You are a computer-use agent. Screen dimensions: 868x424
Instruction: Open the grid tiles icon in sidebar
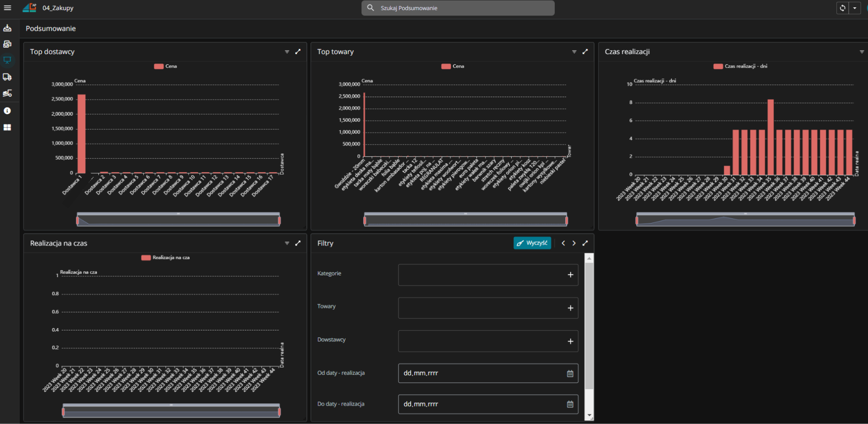point(7,128)
